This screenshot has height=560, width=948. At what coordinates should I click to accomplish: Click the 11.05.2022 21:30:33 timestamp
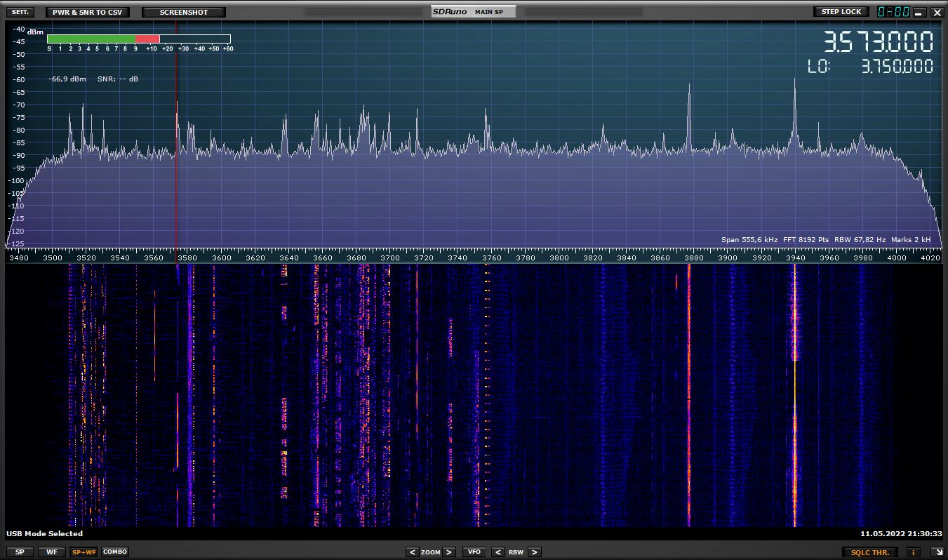[x=902, y=534]
